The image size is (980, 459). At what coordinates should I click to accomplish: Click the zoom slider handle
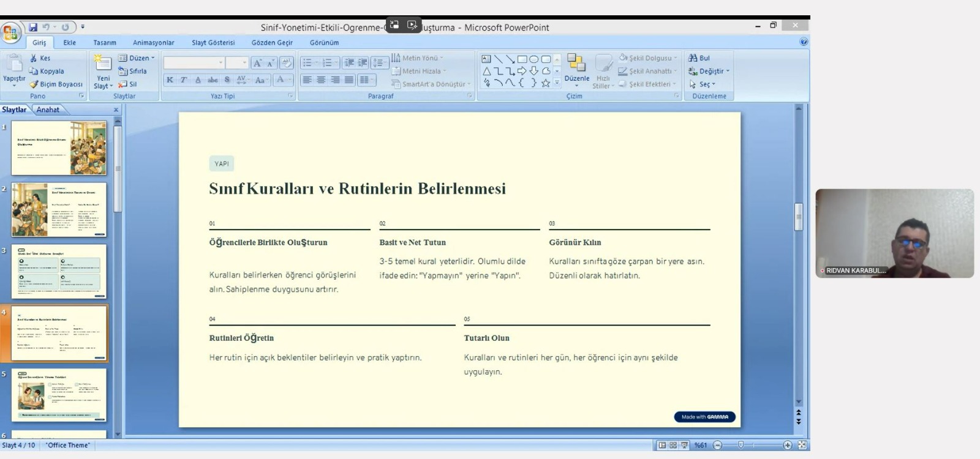741,445
